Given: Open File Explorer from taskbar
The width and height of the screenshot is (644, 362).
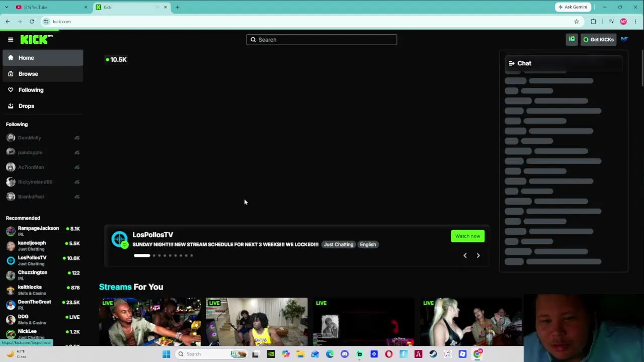Looking at the screenshot, I should [300, 354].
